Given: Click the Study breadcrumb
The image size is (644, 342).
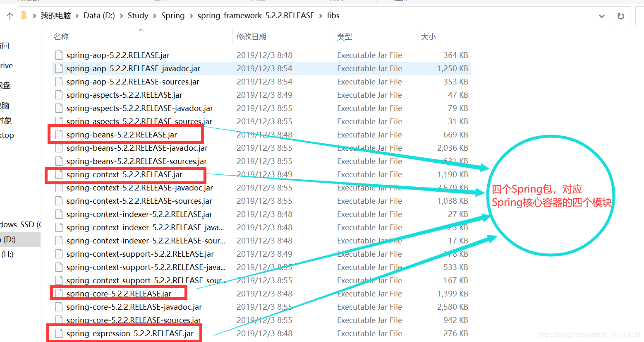Looking at the screenshot, I should [x=138, y=16].
